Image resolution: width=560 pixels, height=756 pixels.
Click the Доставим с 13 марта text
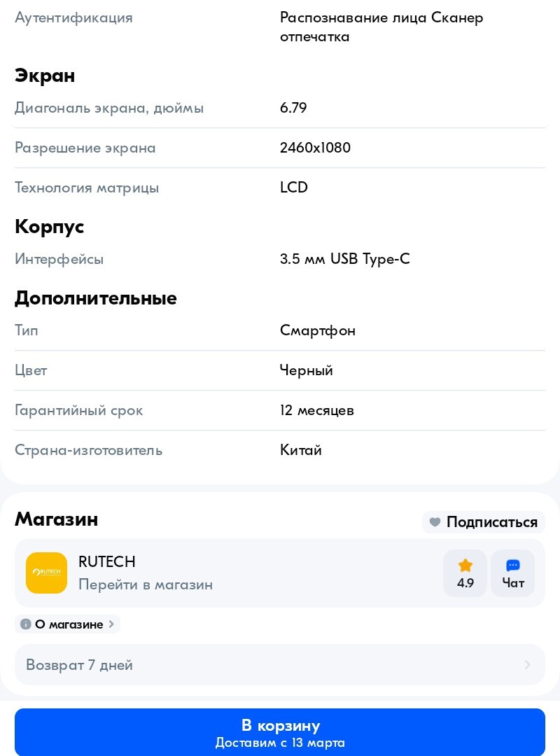tap(280, 743)
